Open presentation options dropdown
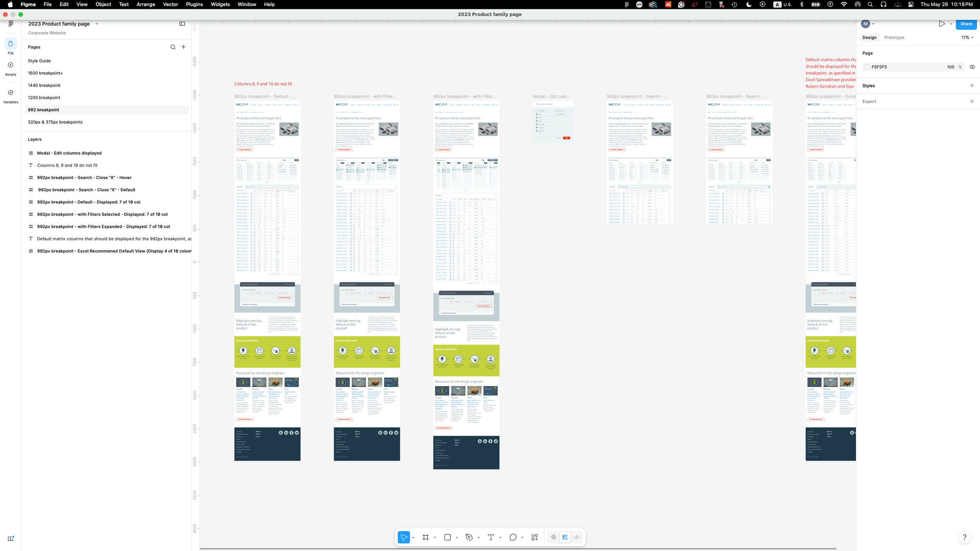Screen dimensions: 980x551 click(x=951, y=24)
